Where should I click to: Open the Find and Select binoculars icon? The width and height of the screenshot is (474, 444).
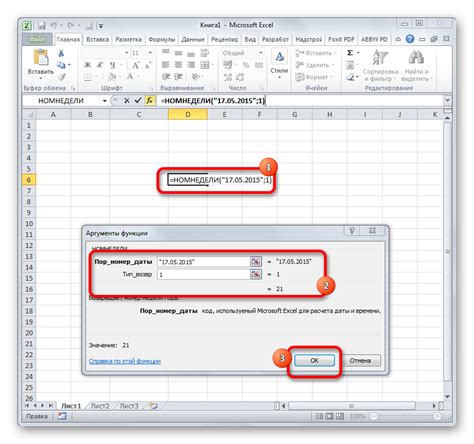(416, 57)
